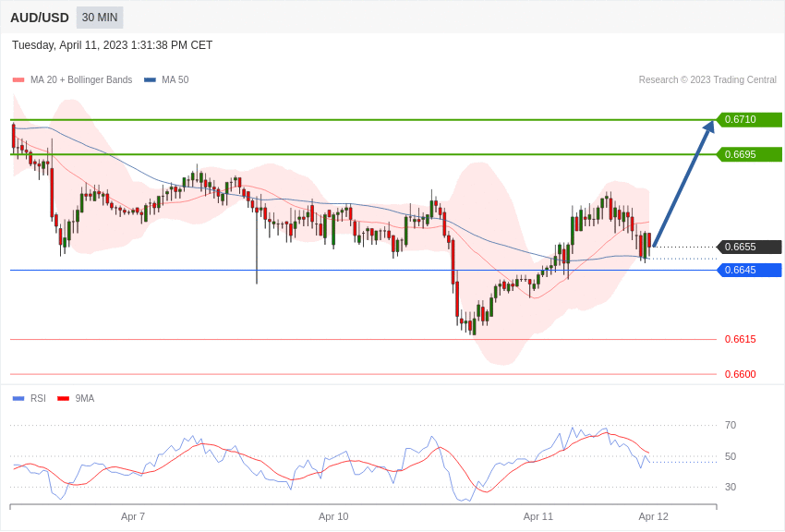Click the 0.6615 support level label

click(x=741, y=339)
